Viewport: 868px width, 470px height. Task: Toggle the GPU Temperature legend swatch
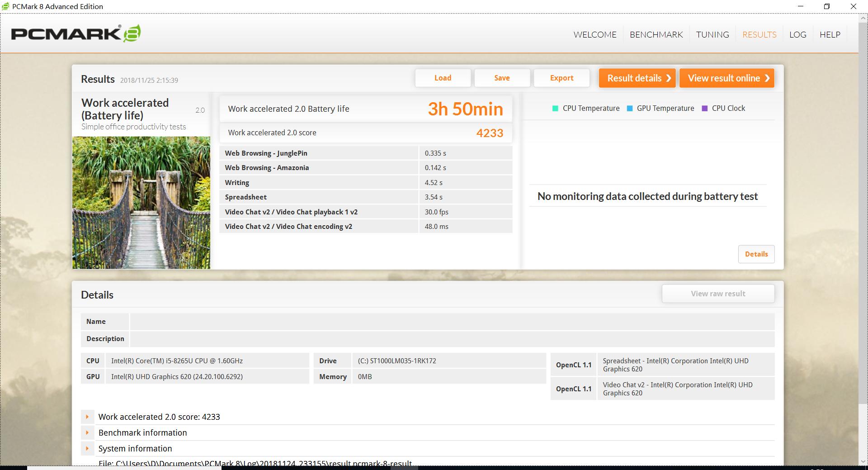(x=629, y=108)
